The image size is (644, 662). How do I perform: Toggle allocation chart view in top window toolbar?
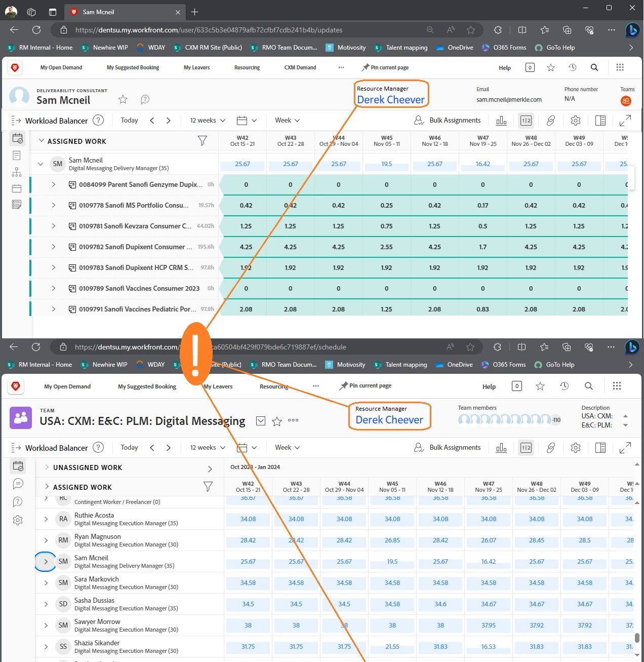coord(501,121)
